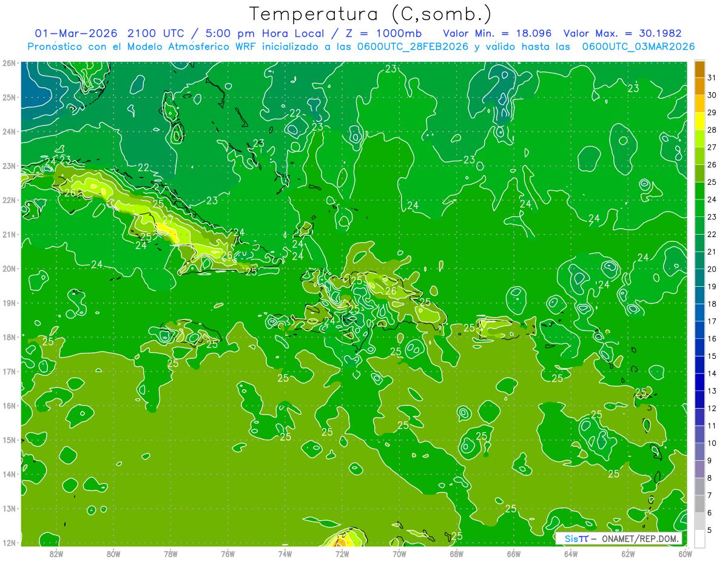Click the 72W longitude axis label
Image resolution: width=728 pixels, height=562 pixels.
click(x=342, y=553)
